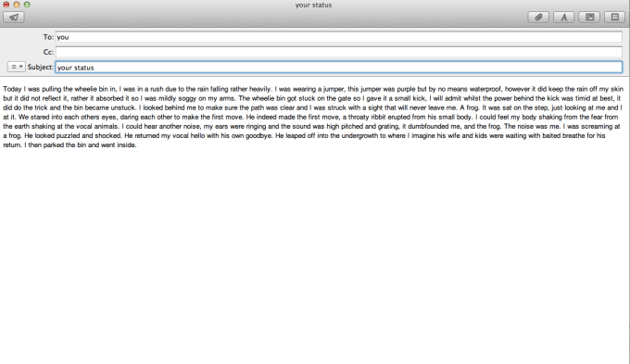630x364 pixels.
Task: Click the 'your status' window title
Action: 313,5
